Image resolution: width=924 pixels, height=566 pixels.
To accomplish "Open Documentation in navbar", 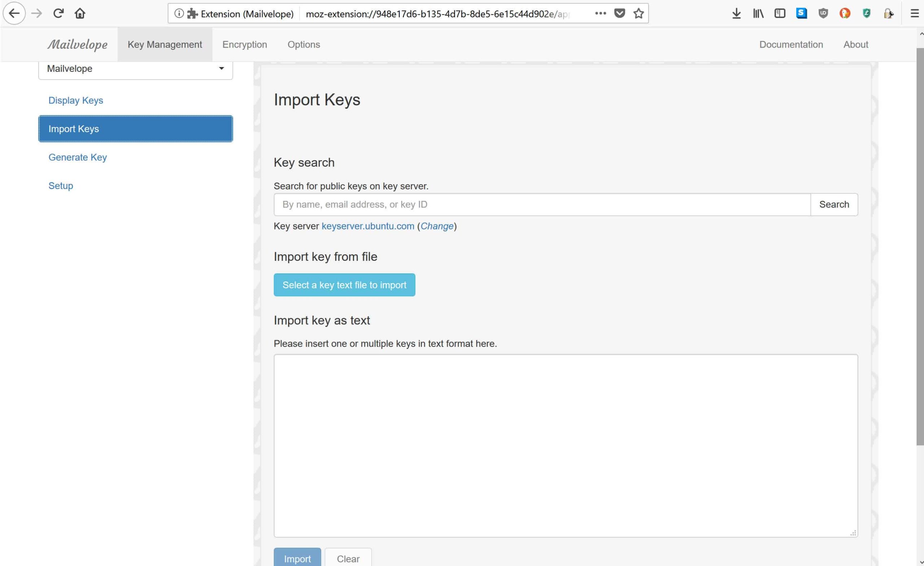I will click(791, 44).
